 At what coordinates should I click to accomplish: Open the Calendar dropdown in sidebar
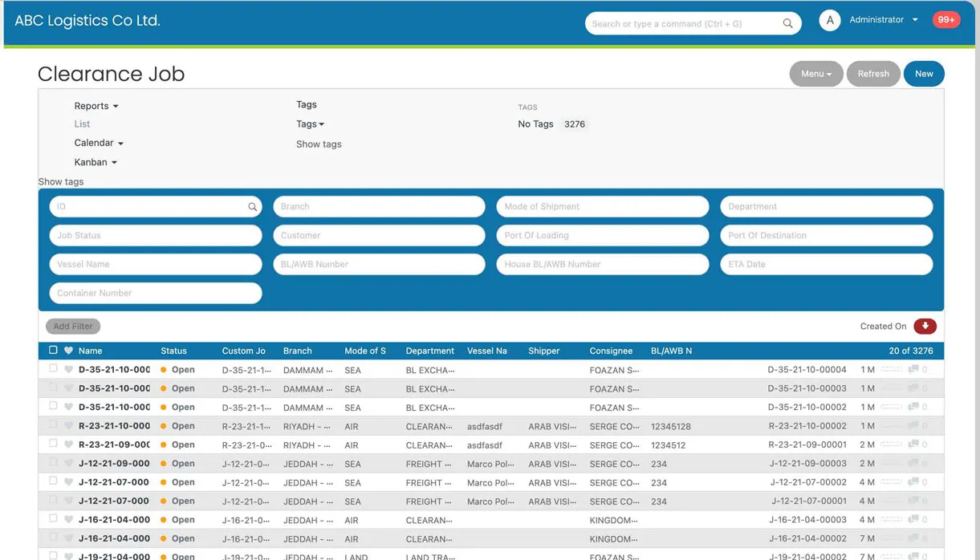[x=99, y=143]
